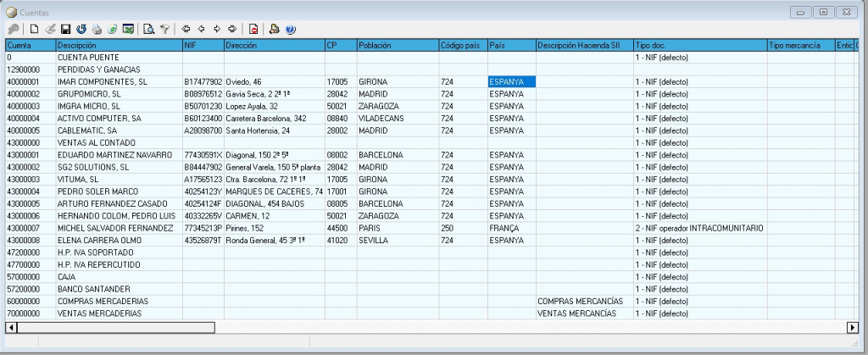Select ELENA CARRERA OLMO cell

[x=119, y=241]
